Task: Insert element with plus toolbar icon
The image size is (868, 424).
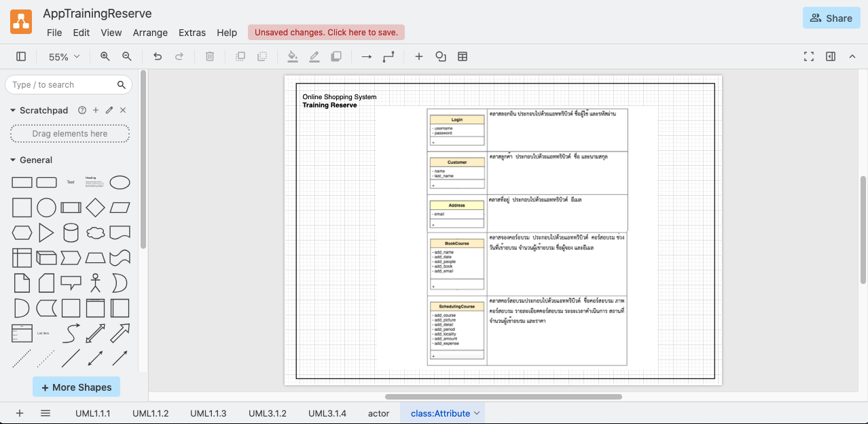Action: point(419,57)
